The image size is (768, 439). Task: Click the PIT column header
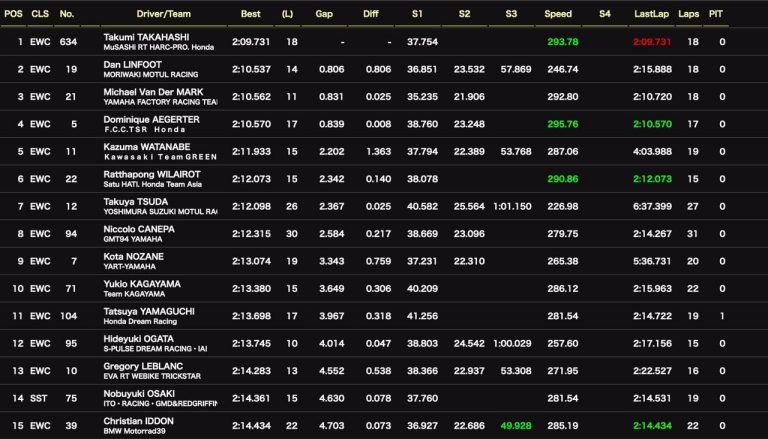point(716,14)
